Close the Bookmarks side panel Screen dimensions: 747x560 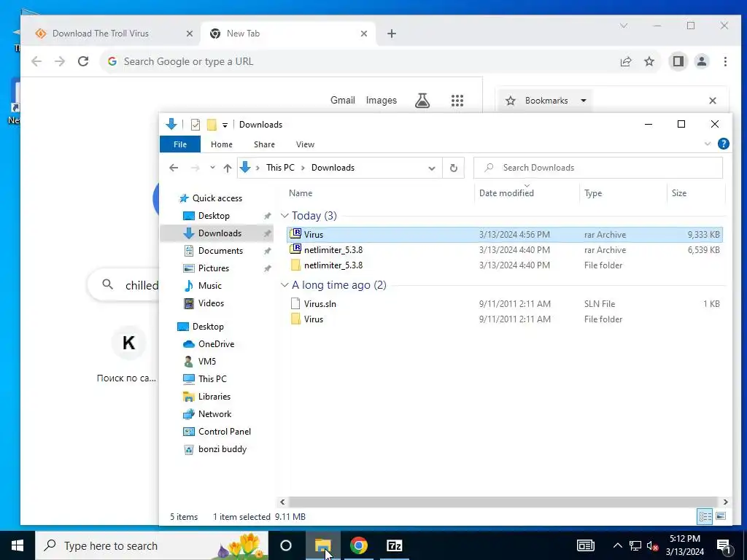[713, 101]
